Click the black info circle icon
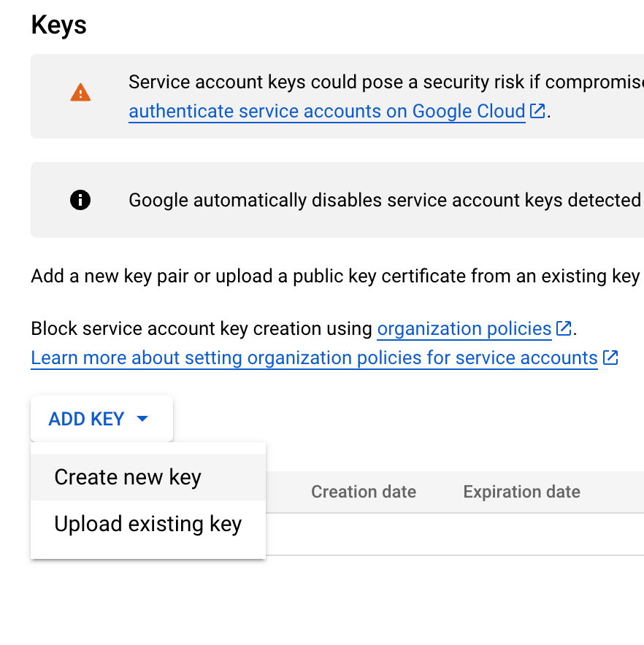Image resolution: width=644 pixels, height=645 pixels. pyautogui.click(x=80, y=200)
